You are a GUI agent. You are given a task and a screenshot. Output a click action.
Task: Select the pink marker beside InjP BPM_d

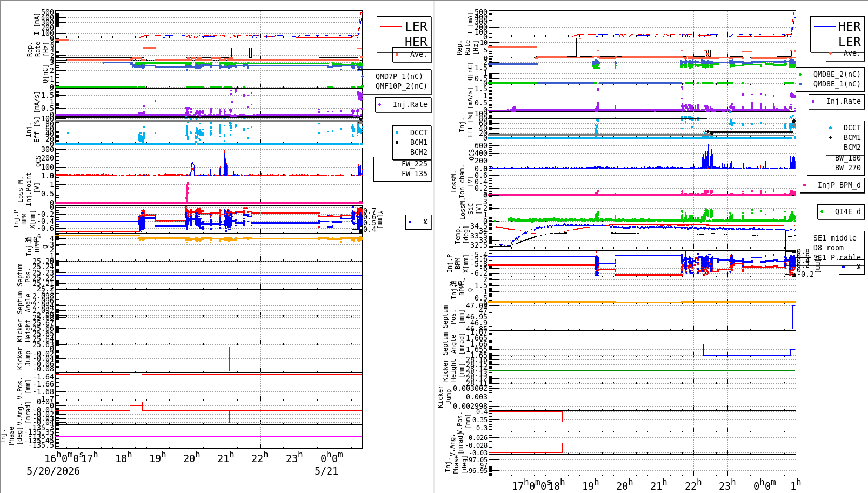pyautogui.click(x=805, y=185)
